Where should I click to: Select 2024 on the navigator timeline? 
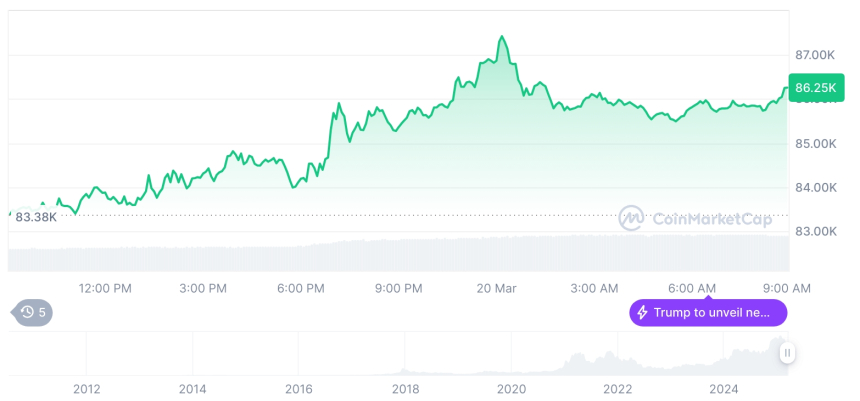tap(724, 389)
